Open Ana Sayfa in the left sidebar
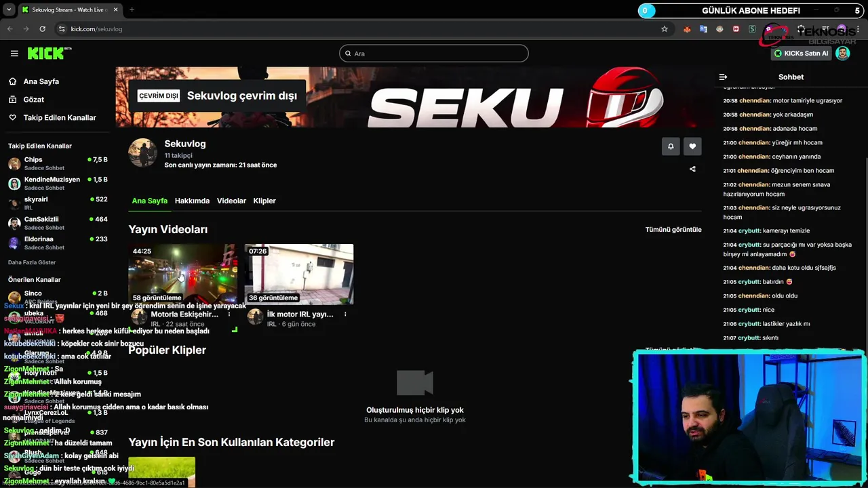The image size is (868, 488). (x=41, y=81)
